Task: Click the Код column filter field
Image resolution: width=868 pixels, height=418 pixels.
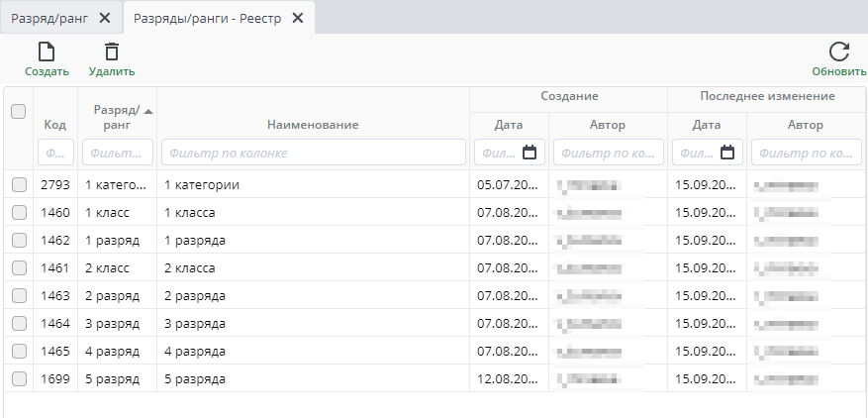Action: coord(55,154)
